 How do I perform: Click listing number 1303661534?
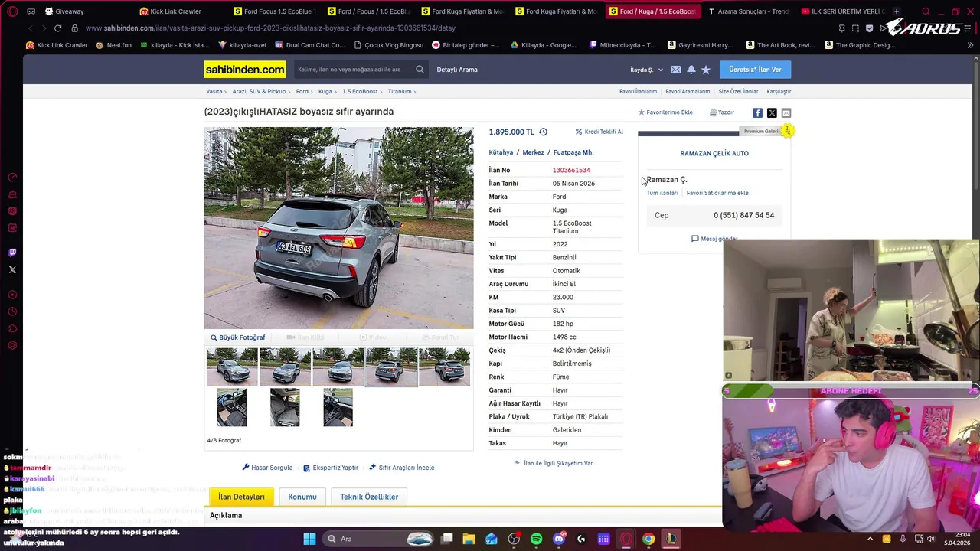571,170
